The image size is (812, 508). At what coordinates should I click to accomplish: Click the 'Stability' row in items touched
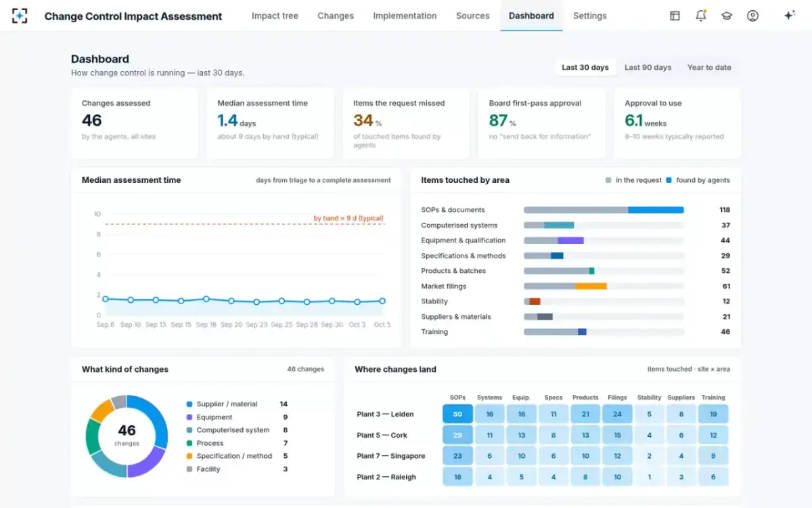coord(575,301)
